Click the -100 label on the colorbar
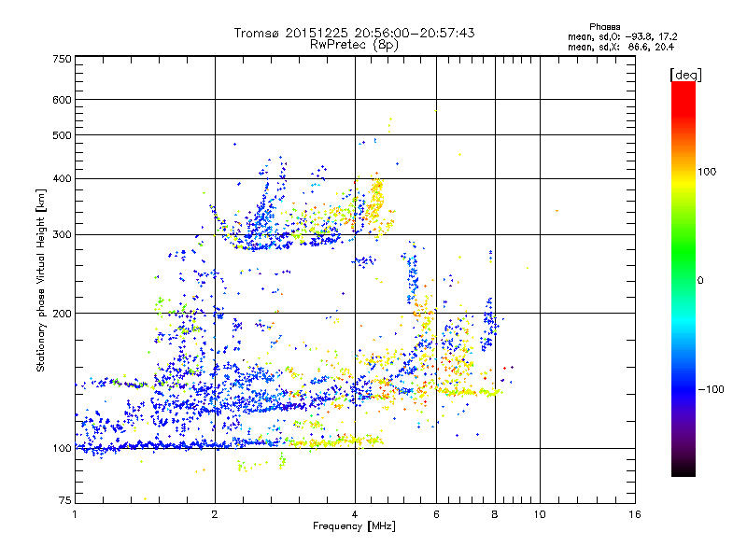The image size is (747, 560). click(x=711, y=389)
